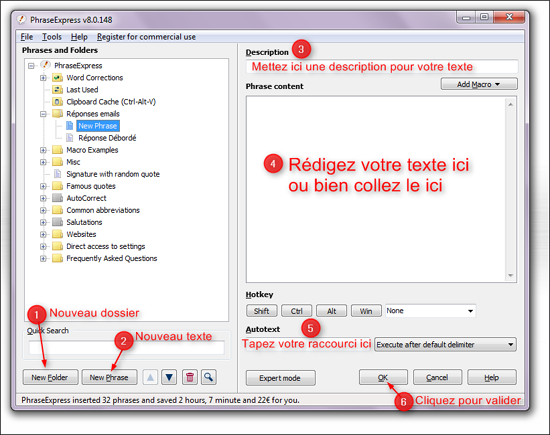Click the Common abbreviations folder icon
This screenshot has width=550, height=435.
pos(57,210)
